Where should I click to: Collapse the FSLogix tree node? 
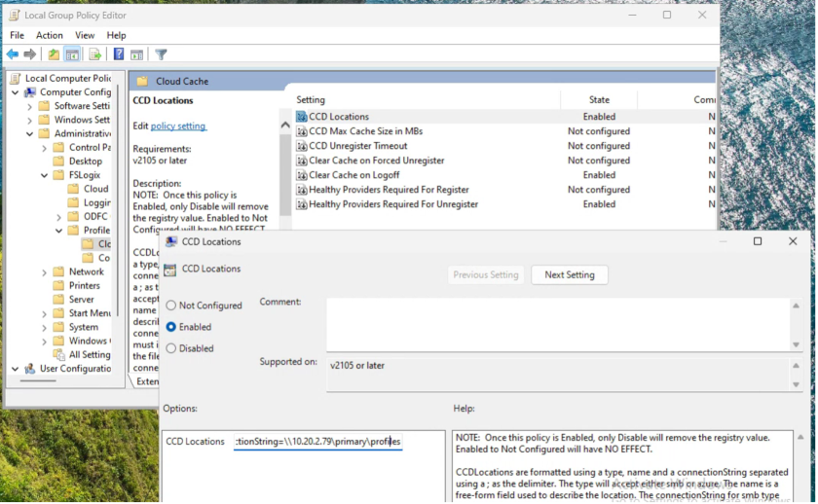coord(45,175)
